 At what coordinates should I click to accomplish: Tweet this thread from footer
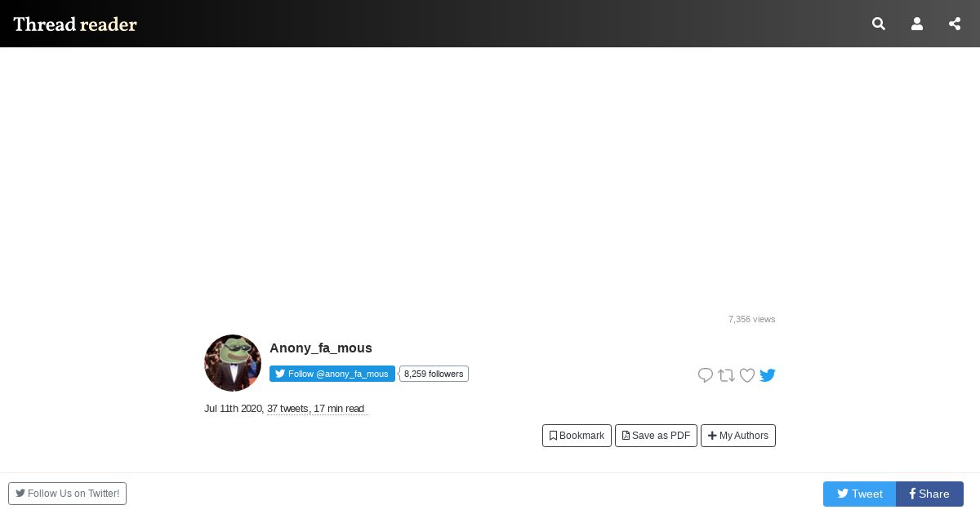click(x=860, y=494)
